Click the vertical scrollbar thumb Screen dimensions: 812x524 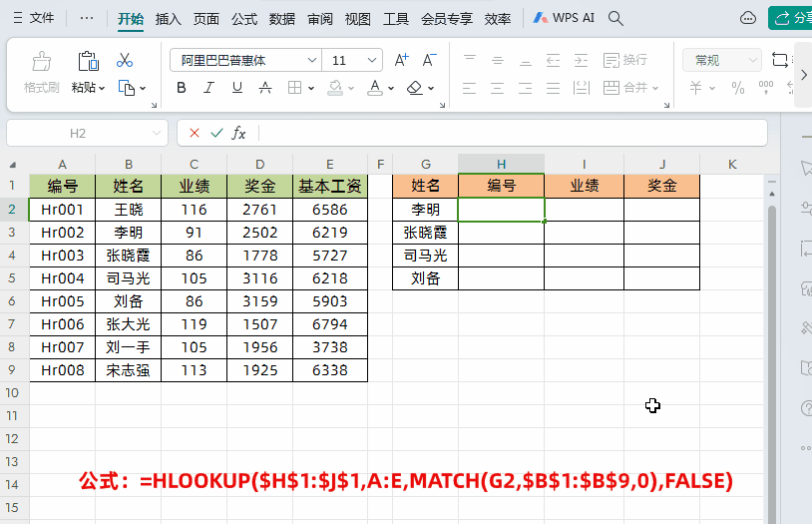point(772,364)
